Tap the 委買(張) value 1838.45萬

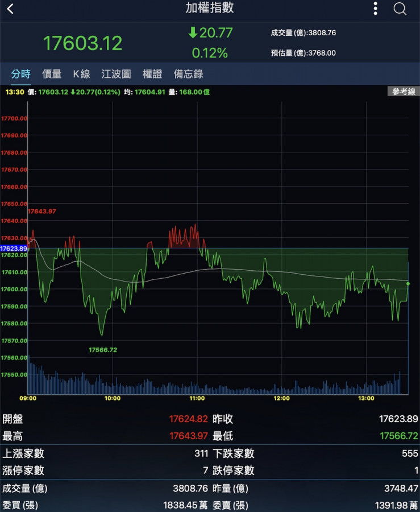coord(185,506)
